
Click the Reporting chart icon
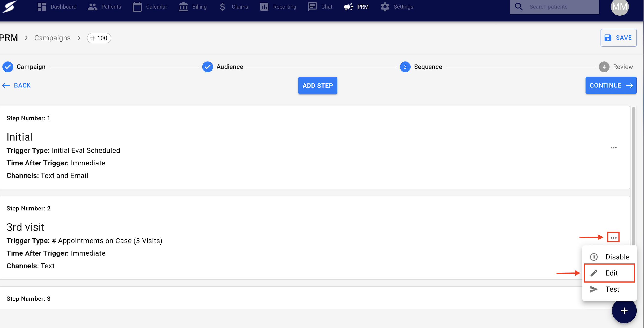click(x=264, y=7)
